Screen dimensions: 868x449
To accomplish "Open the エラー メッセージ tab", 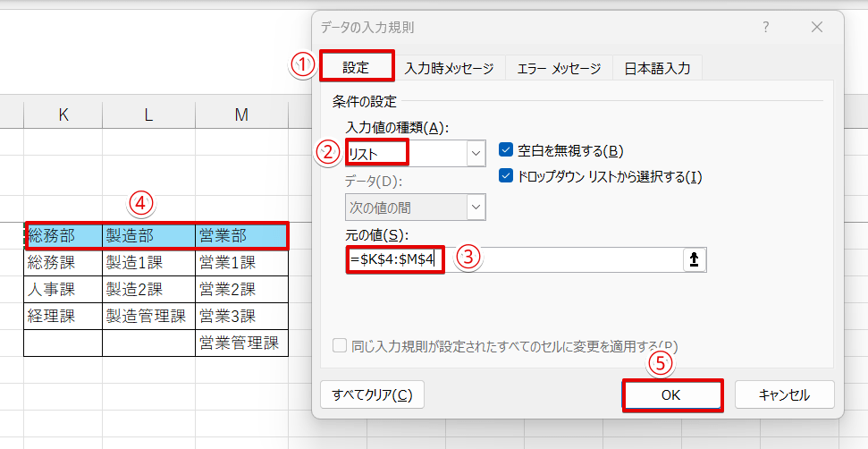I will pos(559,68).
